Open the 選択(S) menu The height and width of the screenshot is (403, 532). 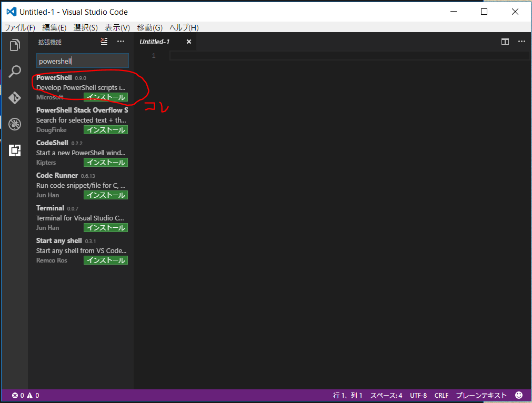click(x=85, y=28)
